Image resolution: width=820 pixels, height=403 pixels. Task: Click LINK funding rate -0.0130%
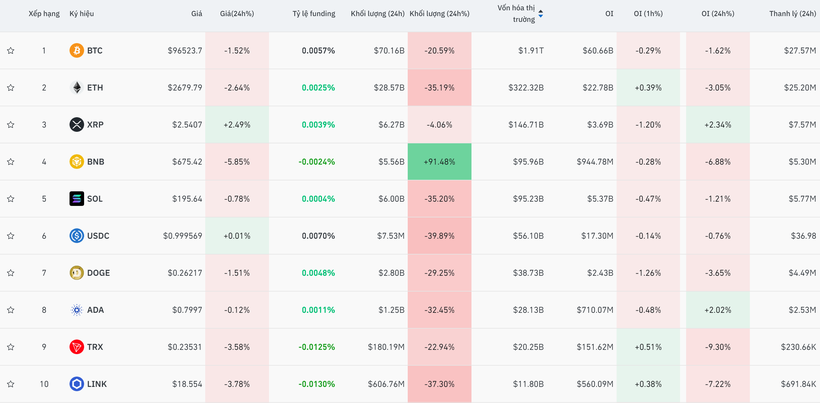317,384
